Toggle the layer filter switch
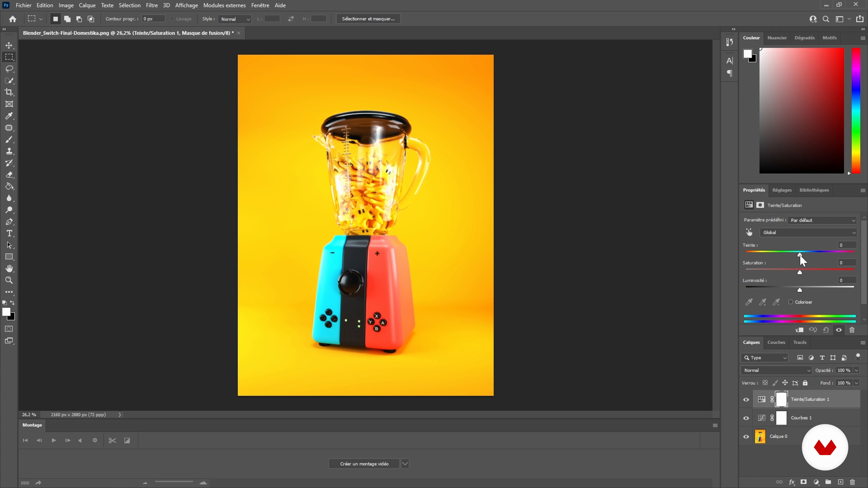 858,357
